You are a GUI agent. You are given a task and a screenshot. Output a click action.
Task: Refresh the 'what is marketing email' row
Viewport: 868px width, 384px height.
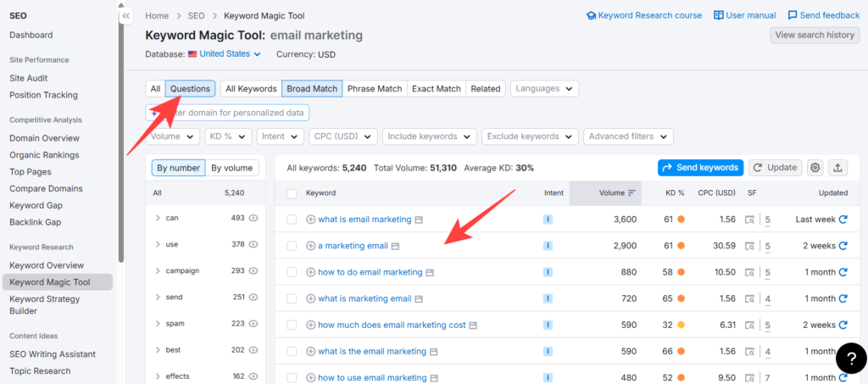point(843,298)
